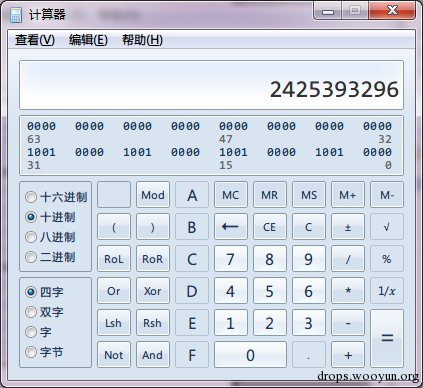This screenshot has width=423, height=388.
Task: Toggle sign with the ± button
Action: tap(348, 227)
